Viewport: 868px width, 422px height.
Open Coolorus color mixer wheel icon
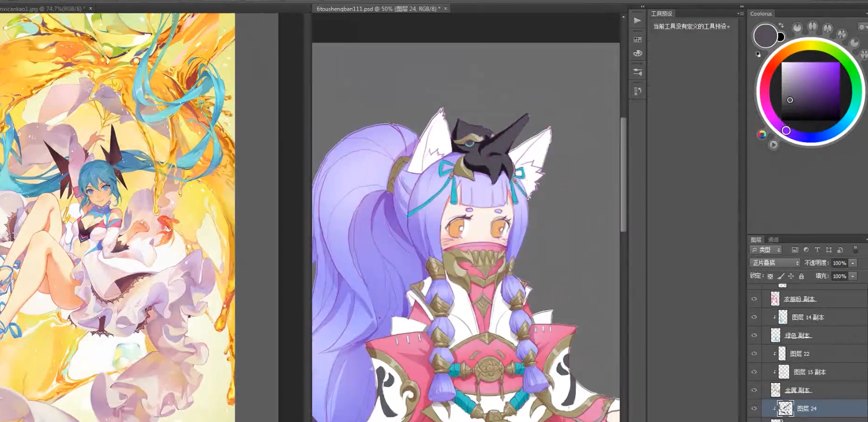[x=762, y=134]
